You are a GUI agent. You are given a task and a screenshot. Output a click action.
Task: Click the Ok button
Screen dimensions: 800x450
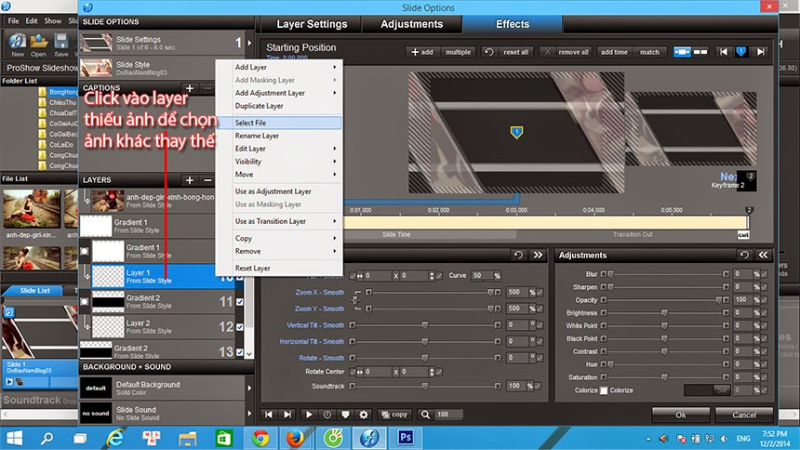coord(680,414)
